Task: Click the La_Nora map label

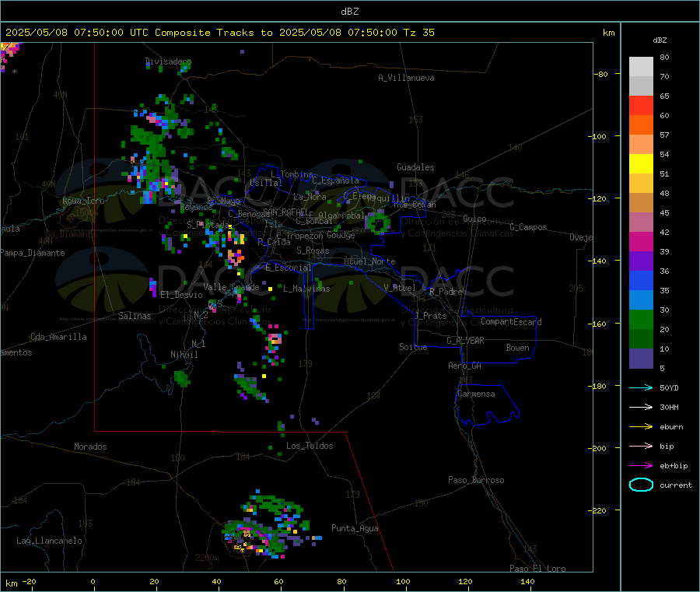Action: [x=310, y=197]
